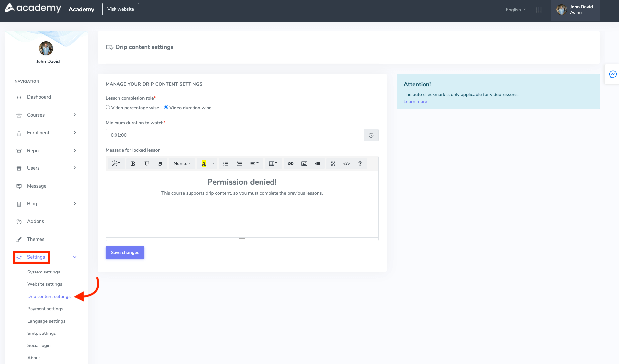This screenshot has height=364, width=619.
Task: Clear formatting with the eraser tool
Action: [160, 163]
